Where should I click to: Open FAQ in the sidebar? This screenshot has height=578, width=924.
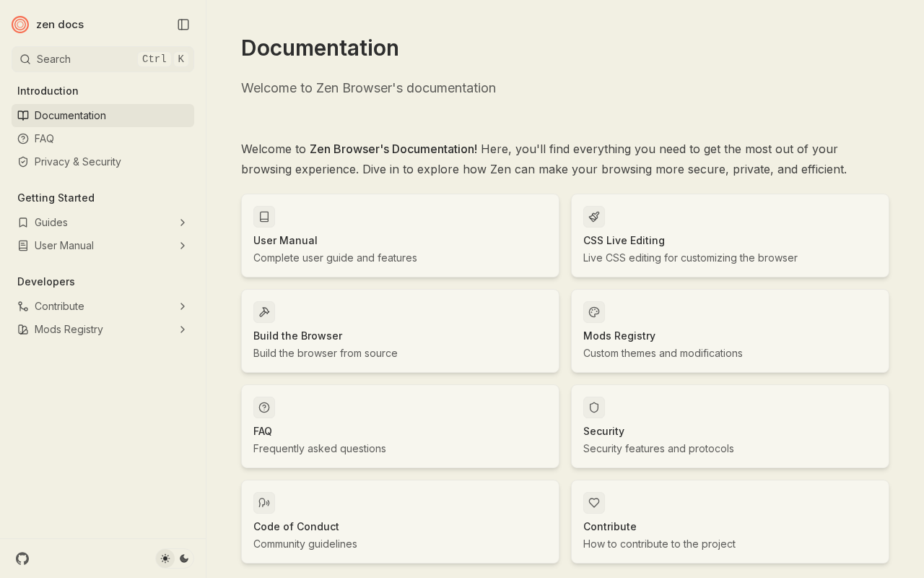point(44,139)
